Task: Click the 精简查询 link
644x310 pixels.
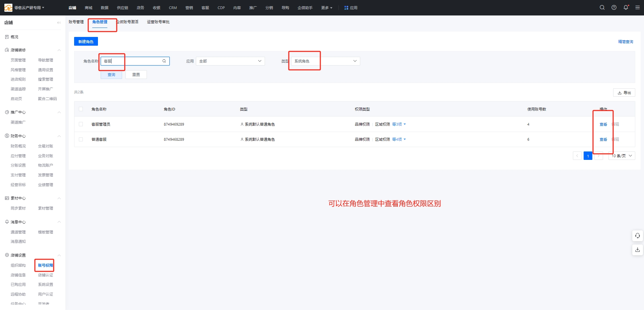Action: 626,42
